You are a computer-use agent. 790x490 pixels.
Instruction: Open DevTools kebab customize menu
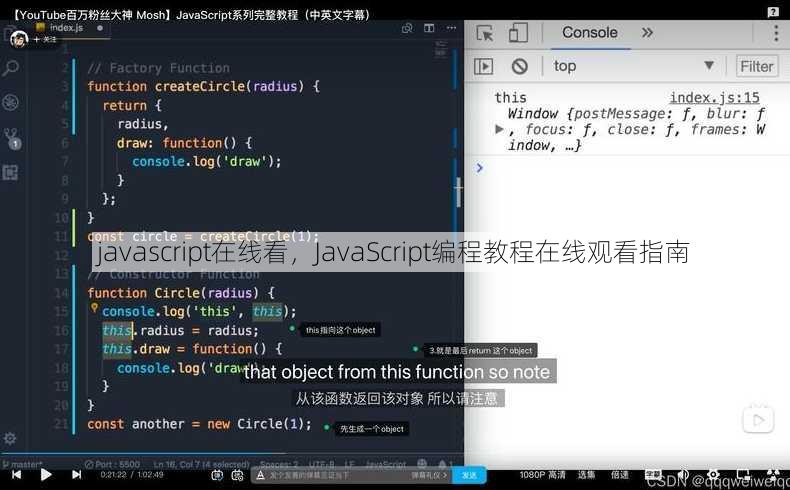point(776,33)
